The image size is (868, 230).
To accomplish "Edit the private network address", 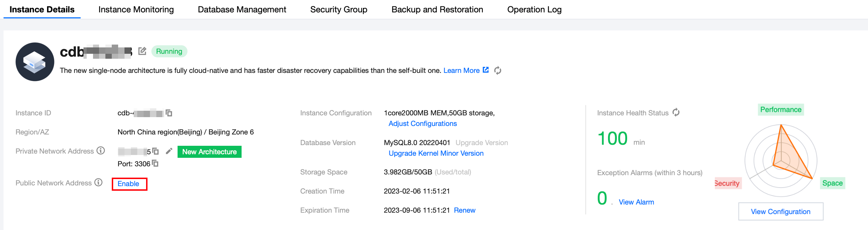I will pos(169,151).
